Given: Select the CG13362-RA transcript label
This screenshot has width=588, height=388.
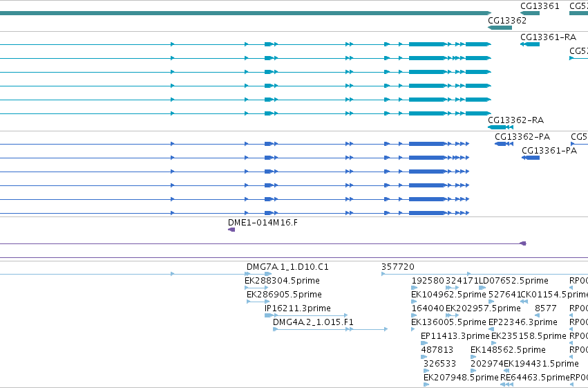Looking at the screenshot, I should [x=515, y=120].
